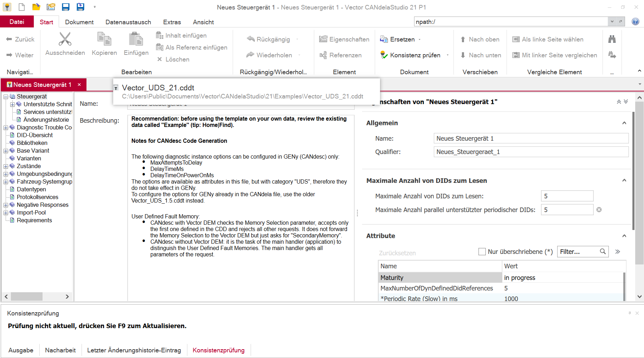Run Konsistenz prüfen
The height and width of the screenshot is (358, 644).
(x=411, y=55)
